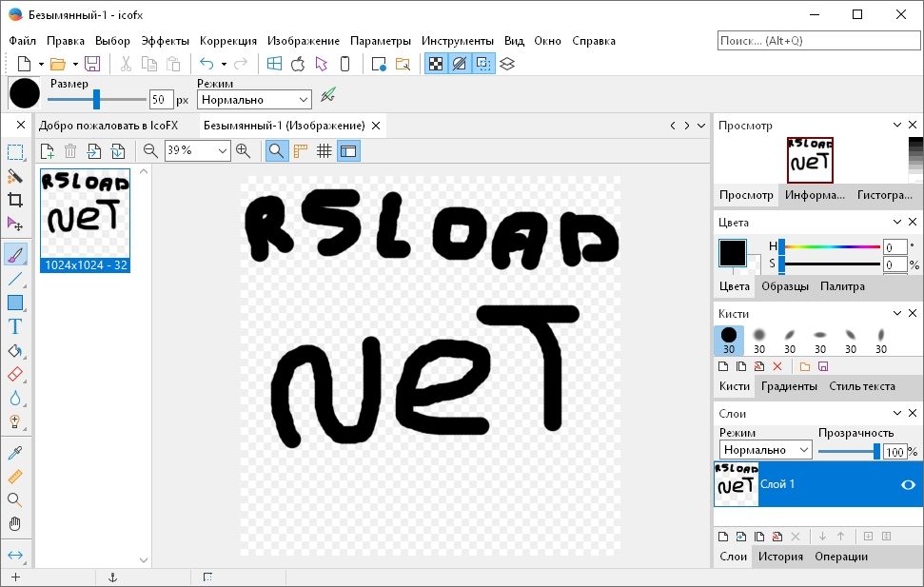Select the Dodge lightbulb tool
This screenshot has width=924, height=587.
pyautogui.click(x=15, y=422)
